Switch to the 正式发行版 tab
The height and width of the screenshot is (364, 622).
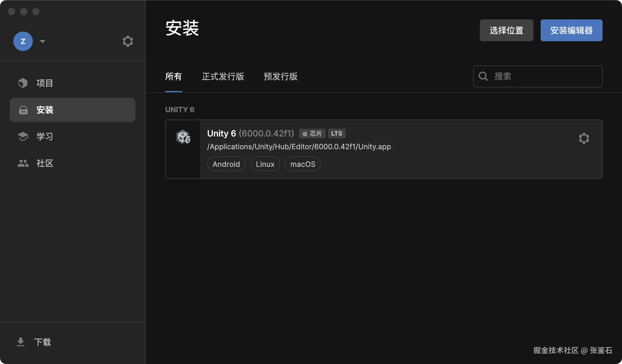click(x=223, y=77)
